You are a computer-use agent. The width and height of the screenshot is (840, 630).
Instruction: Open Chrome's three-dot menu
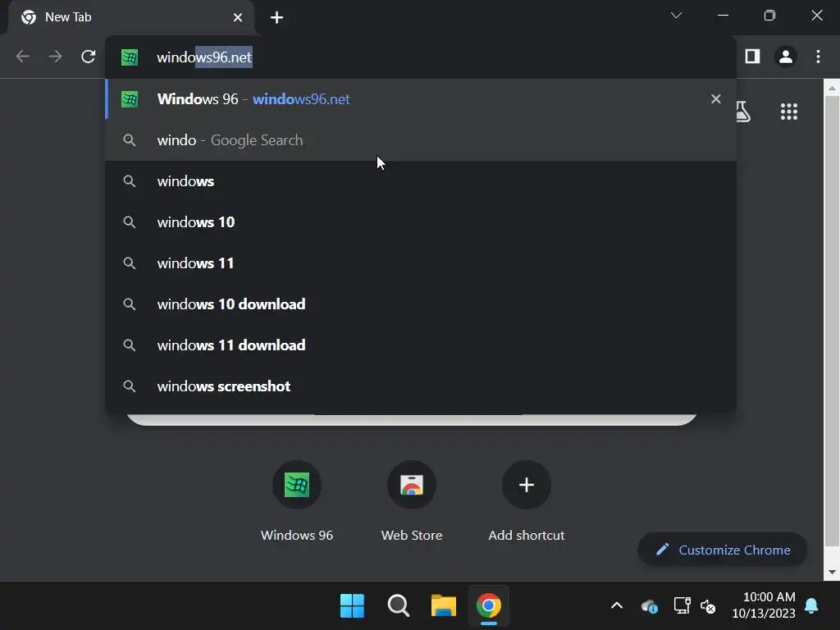(x=818, y=57)
